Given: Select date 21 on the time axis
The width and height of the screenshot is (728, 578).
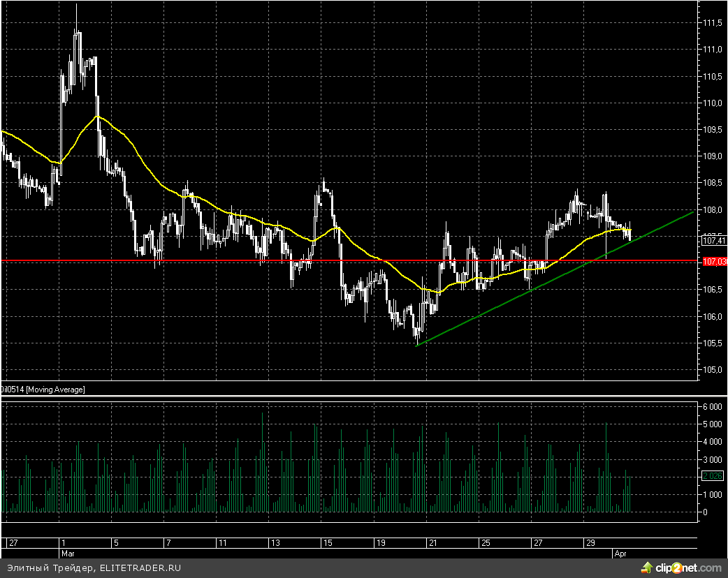Looking at the screenshot, I should [433, 542].
